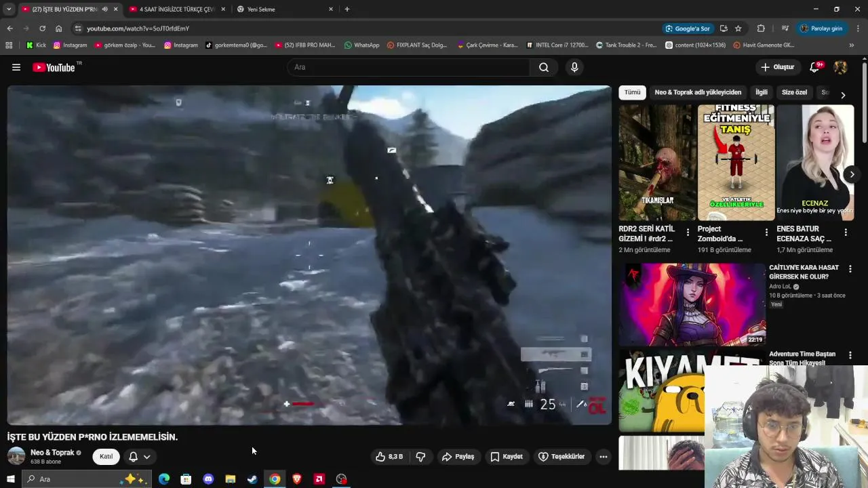This screenshot has height=488, width=868.
Task: Open notification bell dropdown beside Katıl
Action: click(x=139, y=457)
